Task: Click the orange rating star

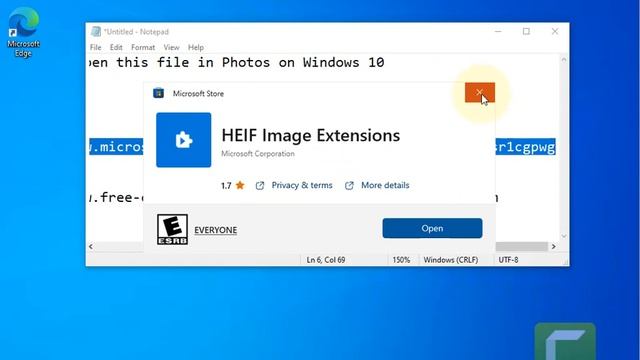Action: pyautogui.click(x=240, y=185)
